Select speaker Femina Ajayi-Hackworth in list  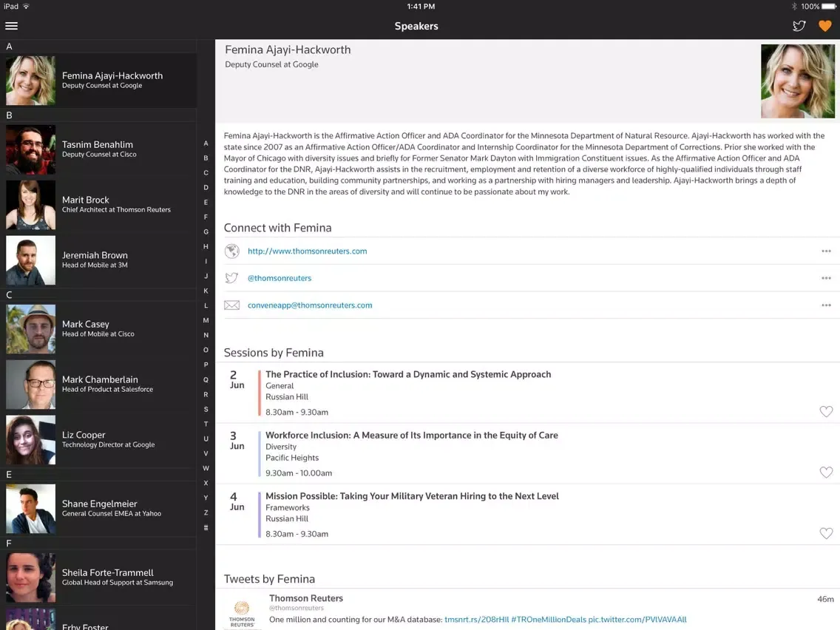[98, 81]
